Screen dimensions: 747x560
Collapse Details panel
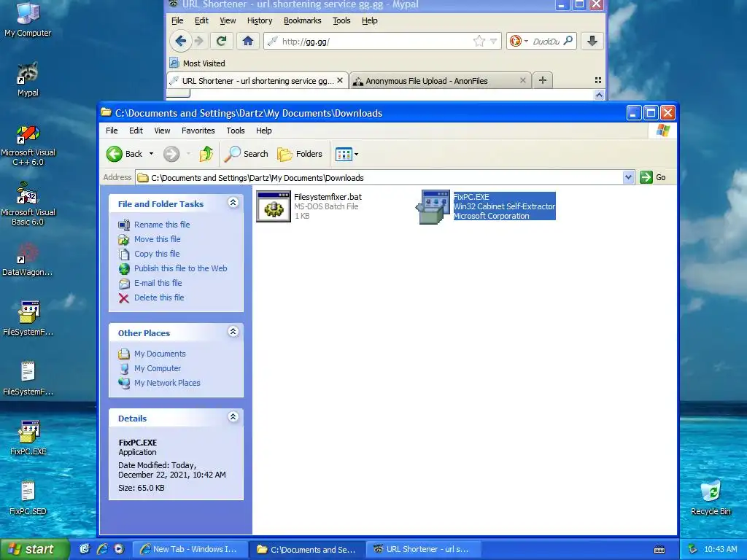233,416
